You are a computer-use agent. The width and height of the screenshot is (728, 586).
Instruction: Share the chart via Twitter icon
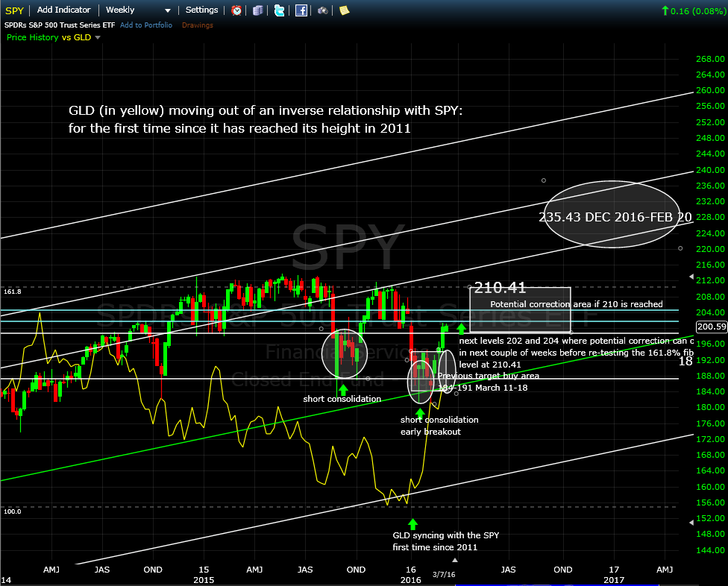(279, 10)
